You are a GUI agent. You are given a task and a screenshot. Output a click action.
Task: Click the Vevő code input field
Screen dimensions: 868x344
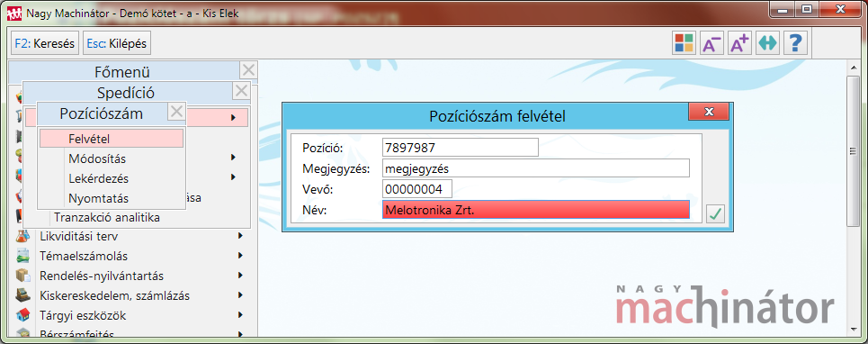coord(416,189)
